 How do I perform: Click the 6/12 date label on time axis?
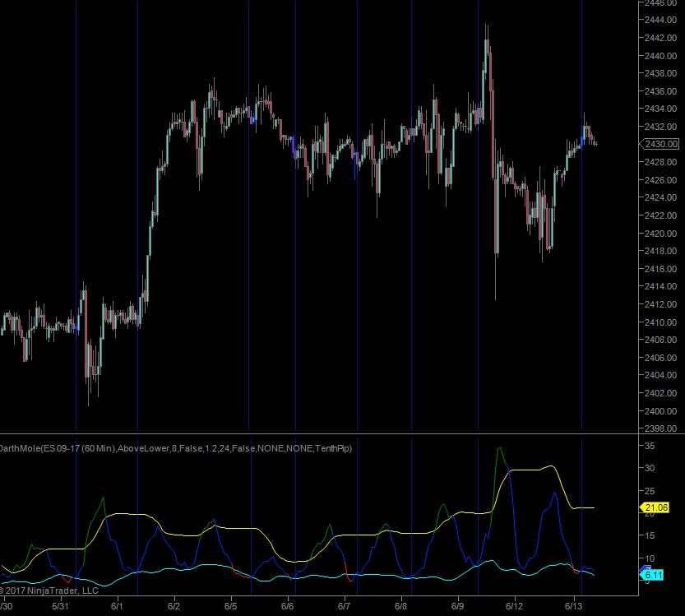515,606
